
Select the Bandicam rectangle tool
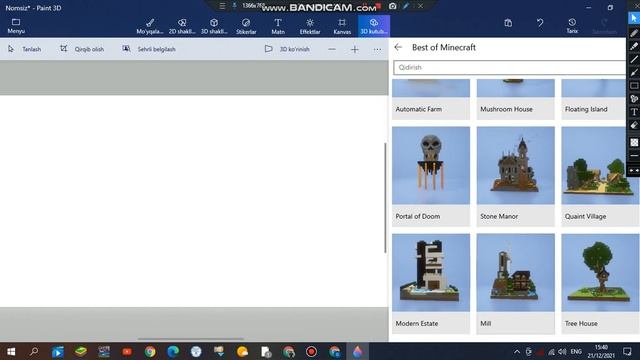click(633, 86)
